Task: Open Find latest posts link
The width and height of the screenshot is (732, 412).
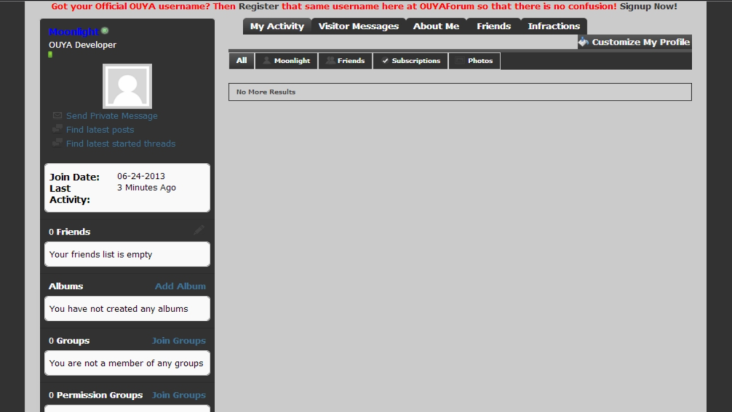Action: tap(100, 130)
